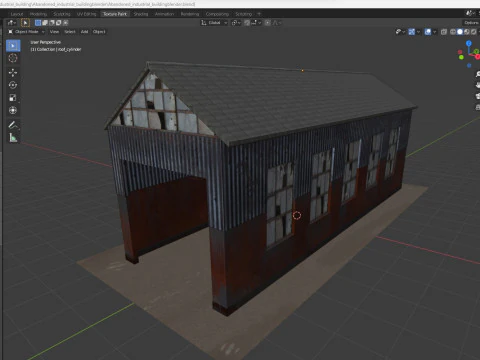Click the User Perspective label
Viewport: 480px width, 360px height.
[46, 42]
